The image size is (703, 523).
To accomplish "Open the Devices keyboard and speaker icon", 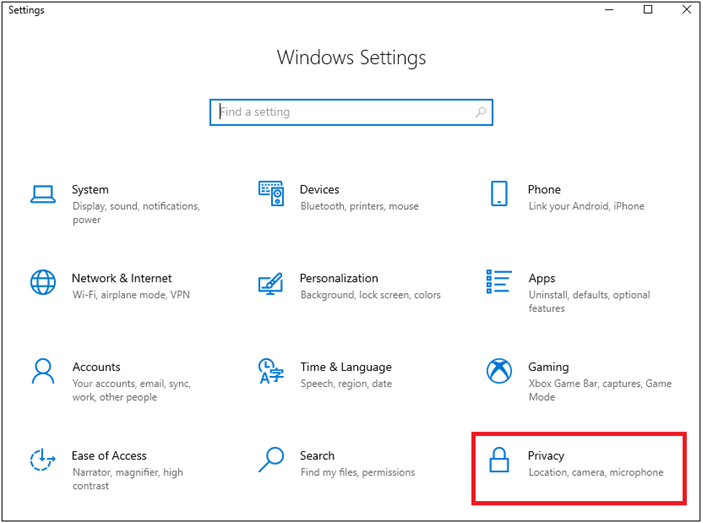I will (x=271, y=194).
